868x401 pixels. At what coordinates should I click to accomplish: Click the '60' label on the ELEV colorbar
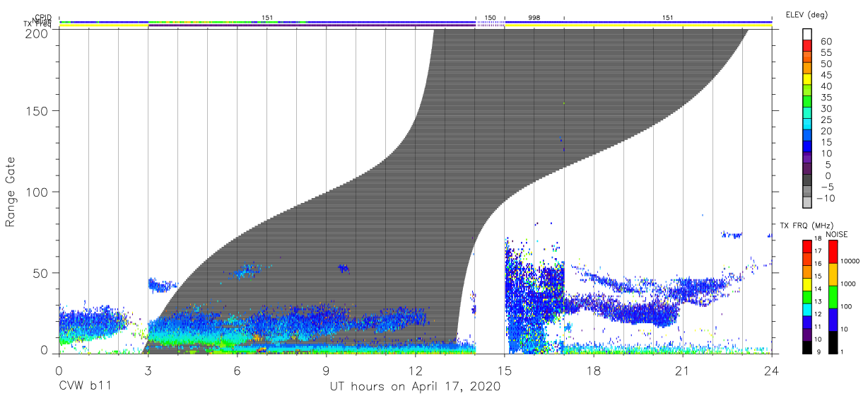(x=825, y=42)
